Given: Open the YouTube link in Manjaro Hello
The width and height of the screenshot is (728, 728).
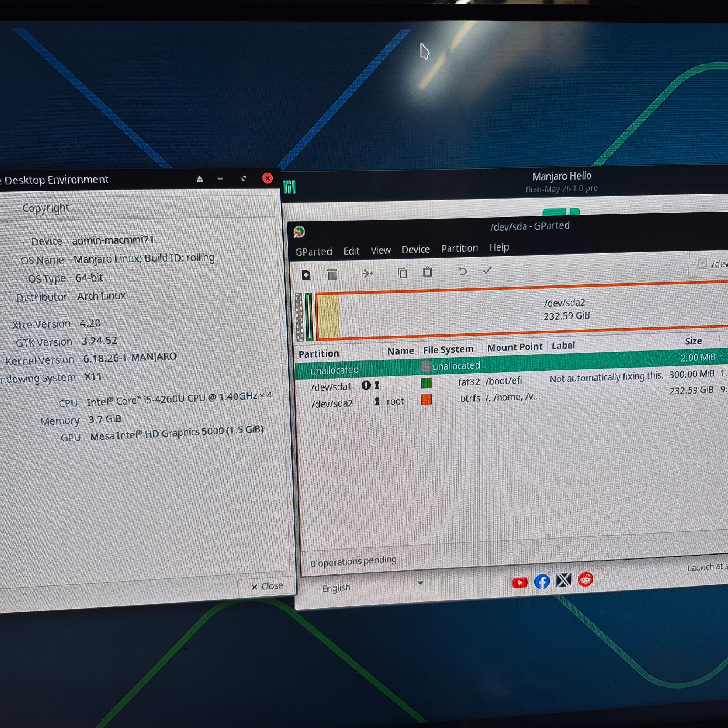Looking at the screenshot, I should pyautogui.click(x=520, y=583).
